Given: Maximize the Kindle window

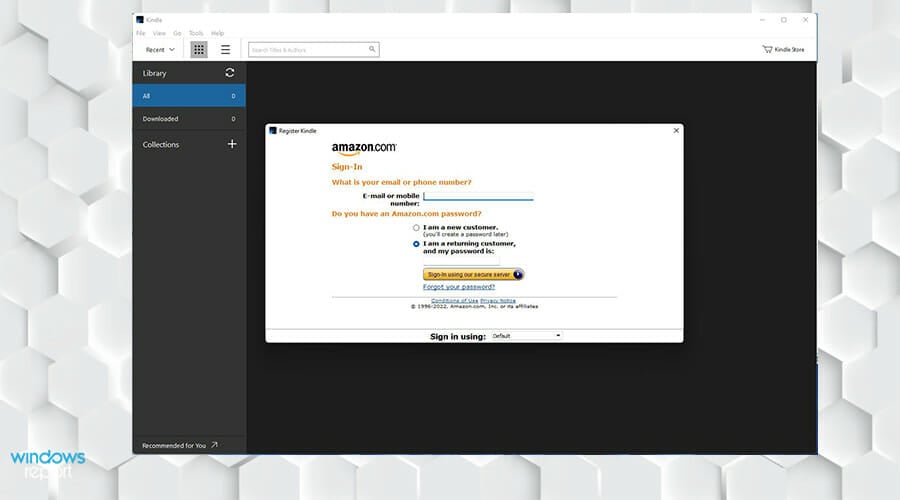Looking at the screenshot, I should 783,20.
